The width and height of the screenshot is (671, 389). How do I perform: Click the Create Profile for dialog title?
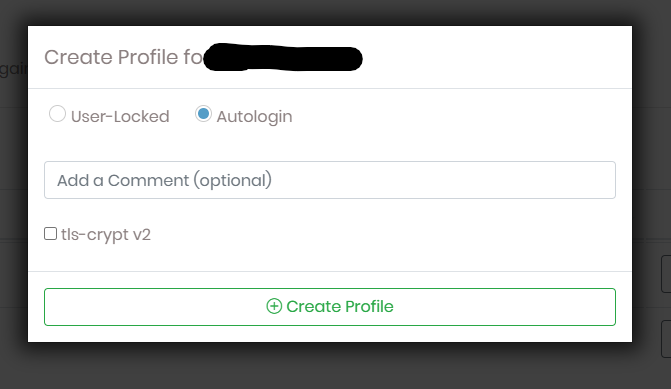click(x=124, y=57)
